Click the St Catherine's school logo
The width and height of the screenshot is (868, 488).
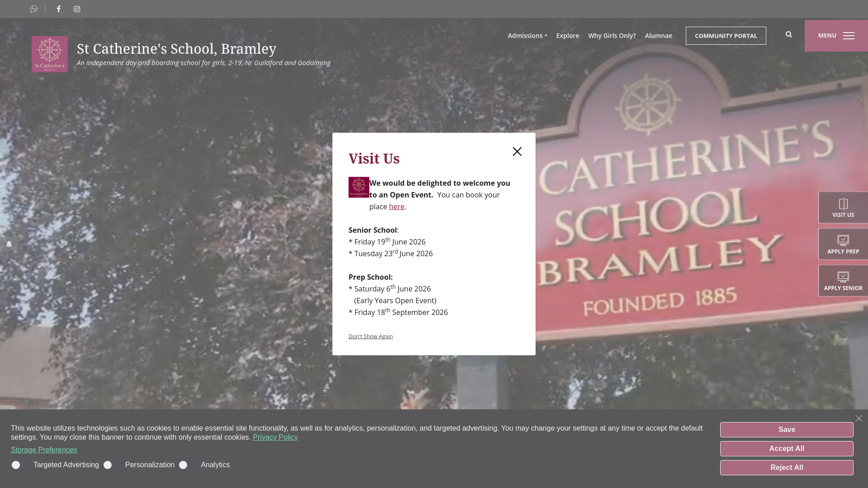(50, 54)
